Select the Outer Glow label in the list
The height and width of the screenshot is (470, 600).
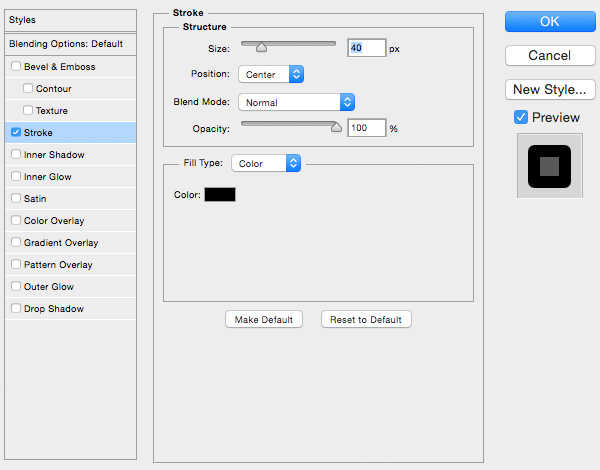tap(49, 287)
